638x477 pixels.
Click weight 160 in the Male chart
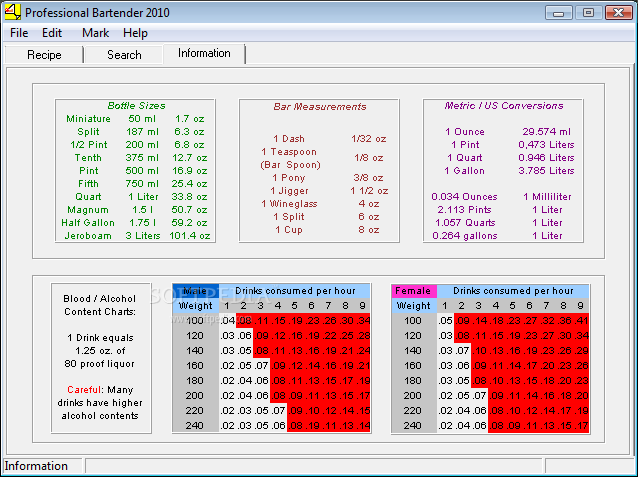[194, 365]
